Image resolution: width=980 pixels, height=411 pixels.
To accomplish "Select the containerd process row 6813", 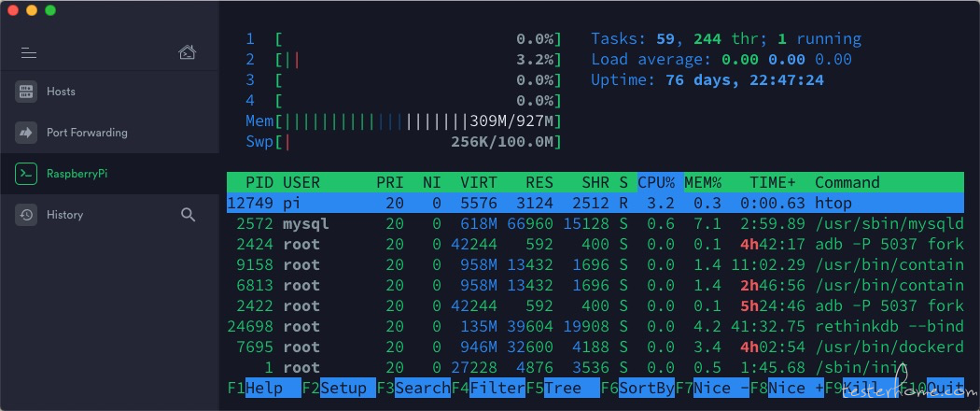I will (595, 285).
